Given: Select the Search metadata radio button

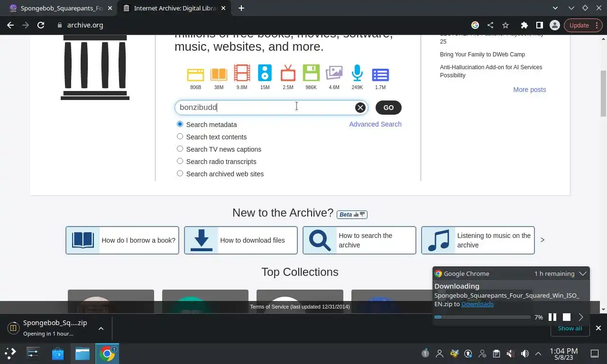Looking at the screenshot, I should [x=180, y=124].
